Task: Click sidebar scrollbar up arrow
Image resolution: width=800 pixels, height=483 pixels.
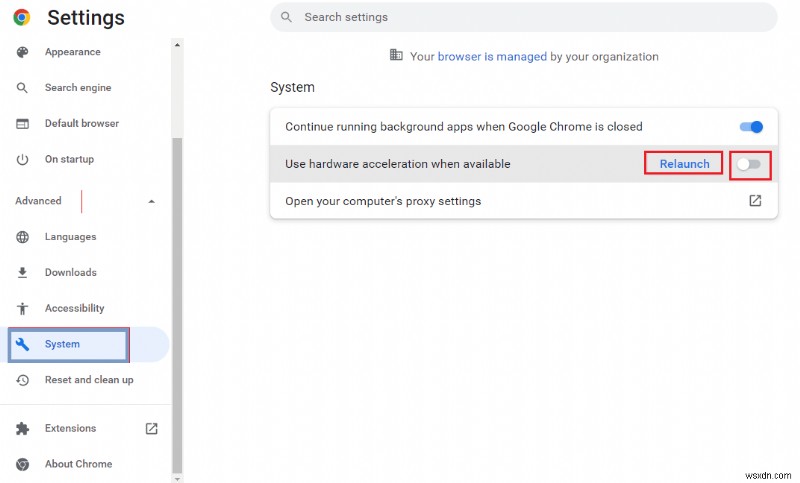Action: 177,45
